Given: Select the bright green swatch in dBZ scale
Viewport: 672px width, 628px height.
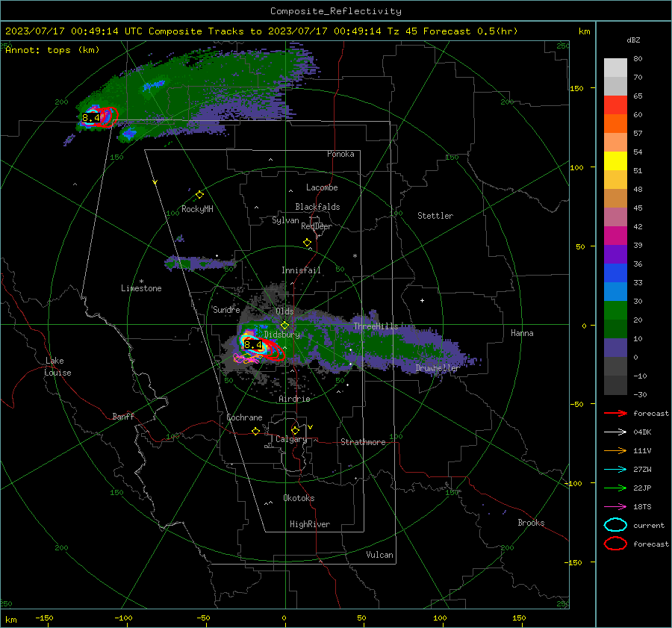Looking at the screenshot, I should [x=615, y=311].
